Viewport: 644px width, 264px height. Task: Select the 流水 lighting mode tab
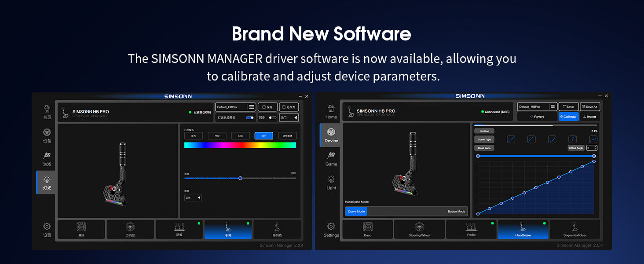263,136
